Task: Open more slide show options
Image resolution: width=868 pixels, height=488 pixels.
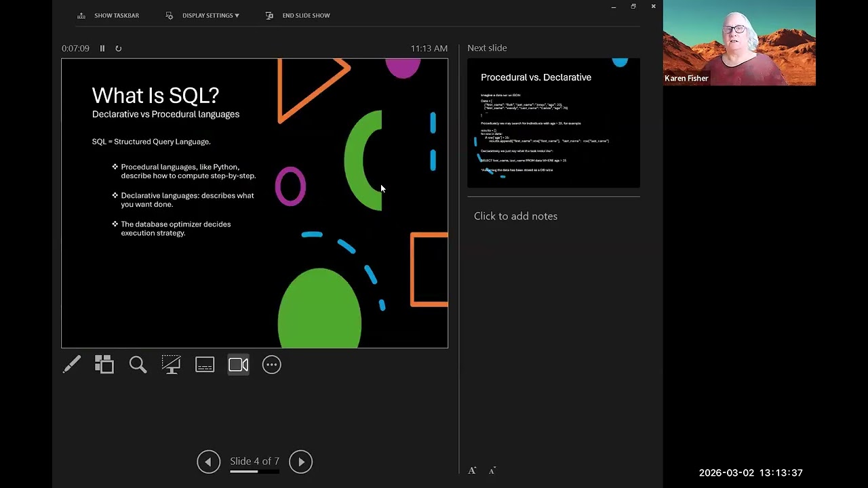Action: point(271,365)
